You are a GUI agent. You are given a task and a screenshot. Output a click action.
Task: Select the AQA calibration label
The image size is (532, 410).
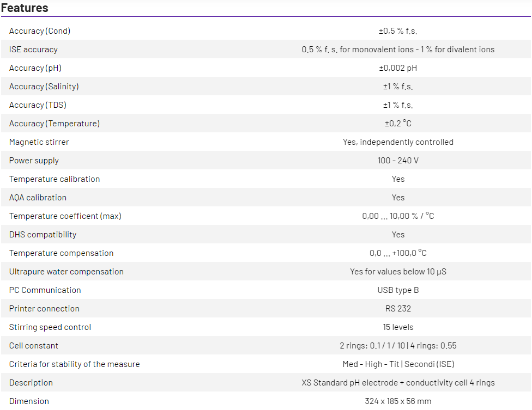coord(38,198)
